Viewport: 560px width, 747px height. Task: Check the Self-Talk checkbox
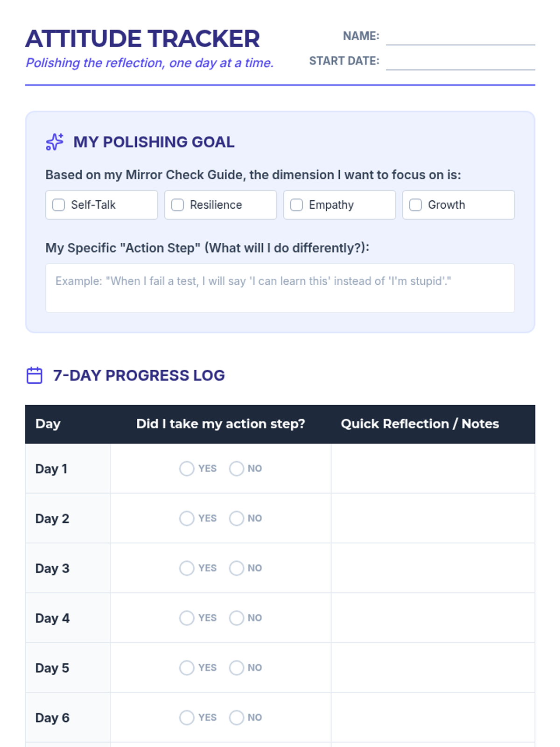coord(59,205)
